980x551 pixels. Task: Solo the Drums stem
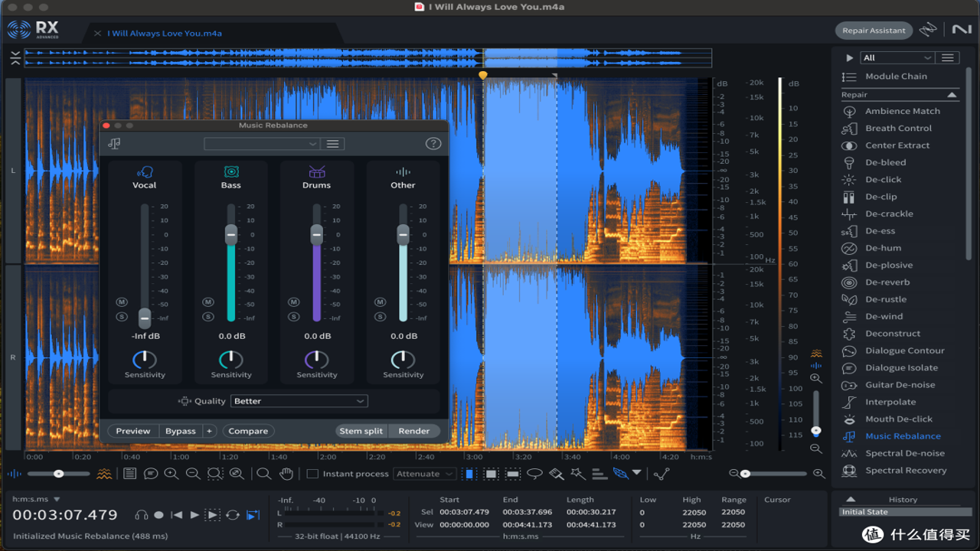[x=293, y=317]
